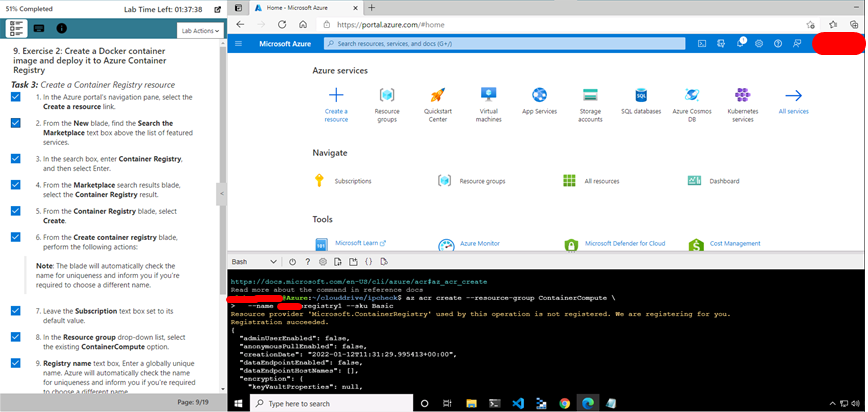Select the Home - Microsoft Azure tab

[304, 8]
